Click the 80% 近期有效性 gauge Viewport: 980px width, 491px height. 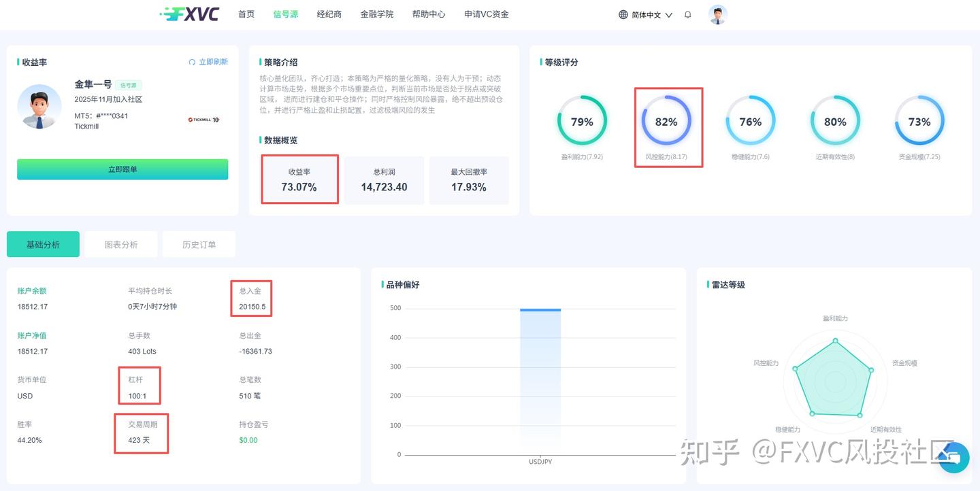(x=835, y=122)
